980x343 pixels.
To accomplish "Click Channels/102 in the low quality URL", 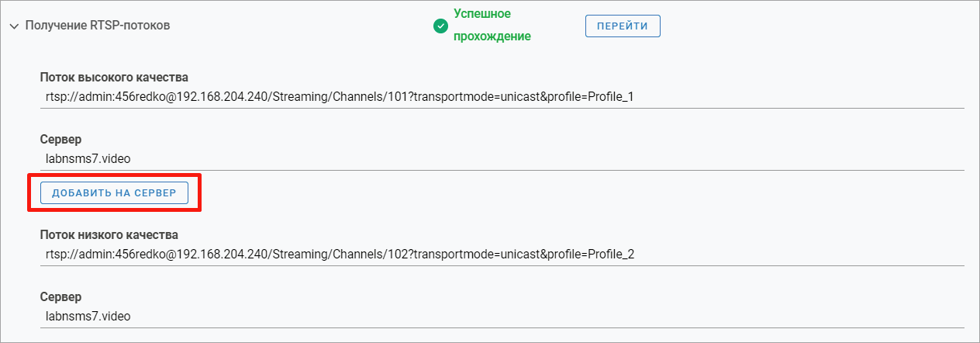I will 376,255.
